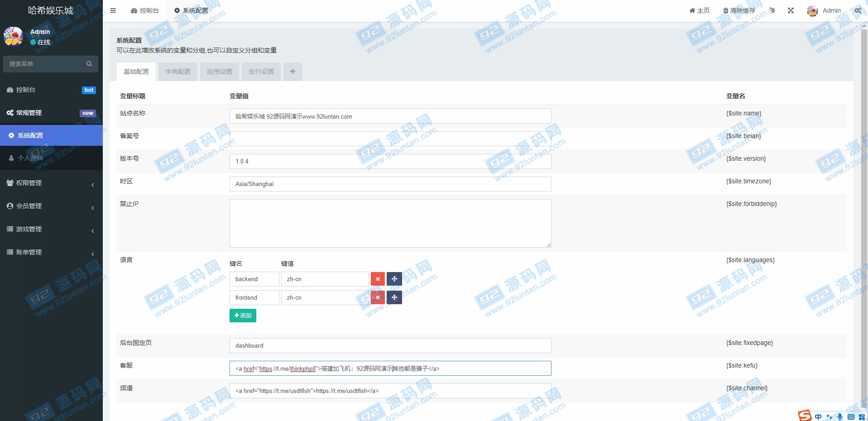Select the 系统配置 top bar tab
The width and height of the screenshot is (868, 421).
pyautogui.click(x=191, y=10)
